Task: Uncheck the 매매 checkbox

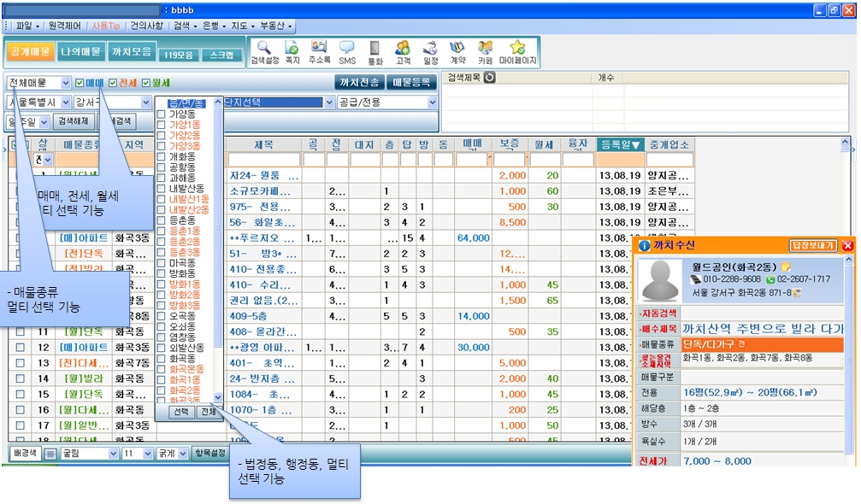Action: pos(80,83)
